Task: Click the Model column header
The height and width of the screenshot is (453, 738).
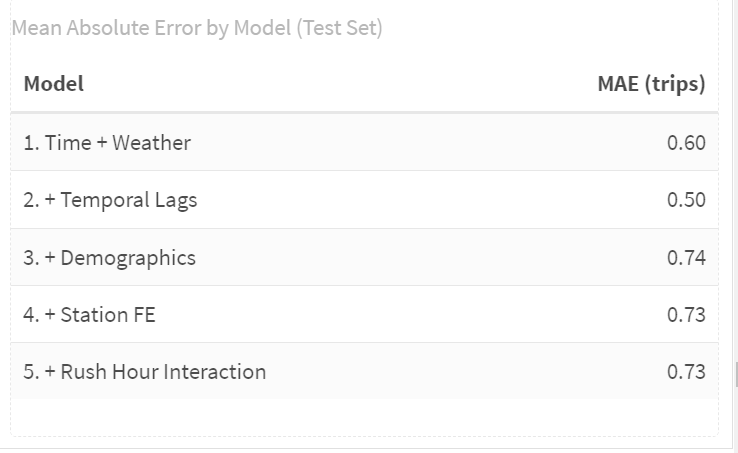Action: 53,84
